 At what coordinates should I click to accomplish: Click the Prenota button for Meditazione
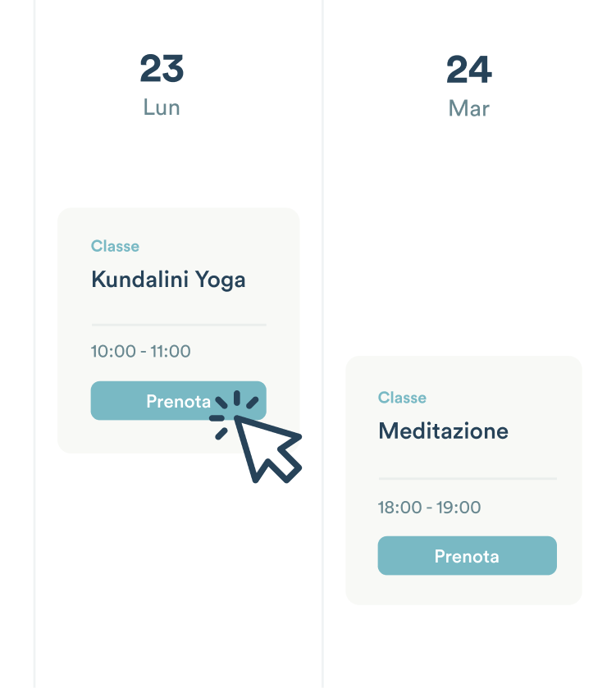pyautogui.click(x=467, y=555)
